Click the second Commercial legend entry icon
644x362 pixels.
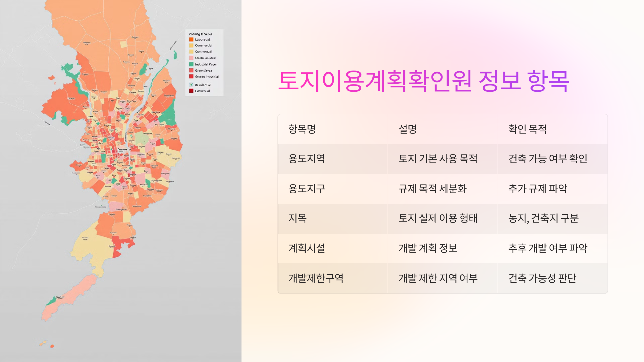pyautogui.click(x=191, y=51)
